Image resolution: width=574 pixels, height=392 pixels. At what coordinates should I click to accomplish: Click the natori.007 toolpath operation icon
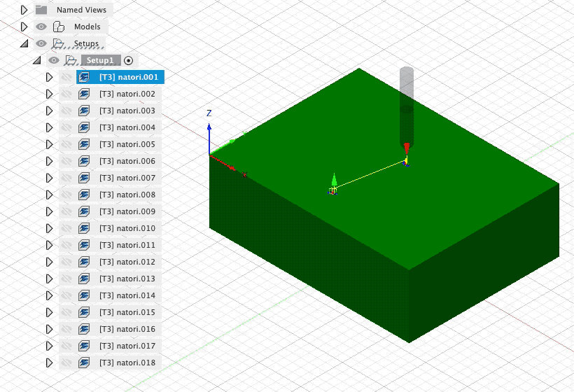click(x=84, y=178)
